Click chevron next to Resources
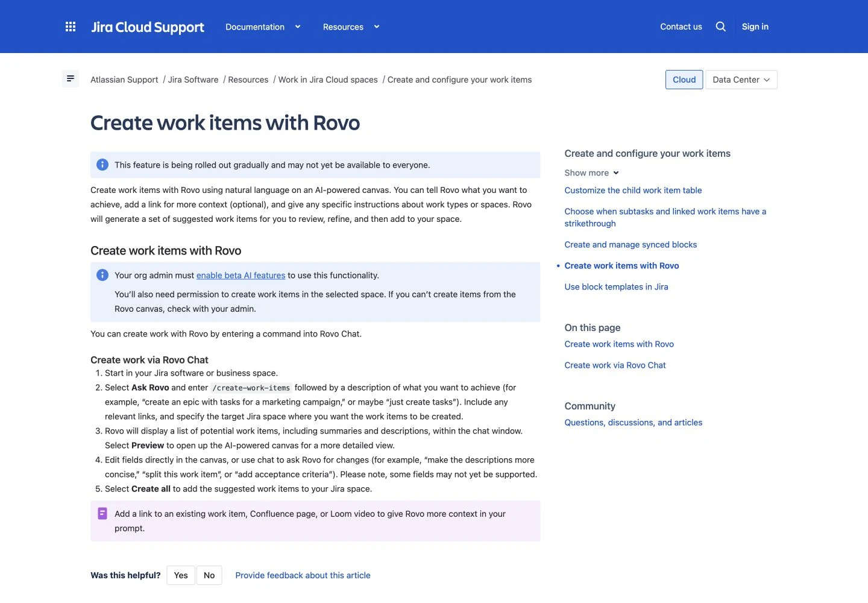The image size is (868, 603). click(377, 27)
